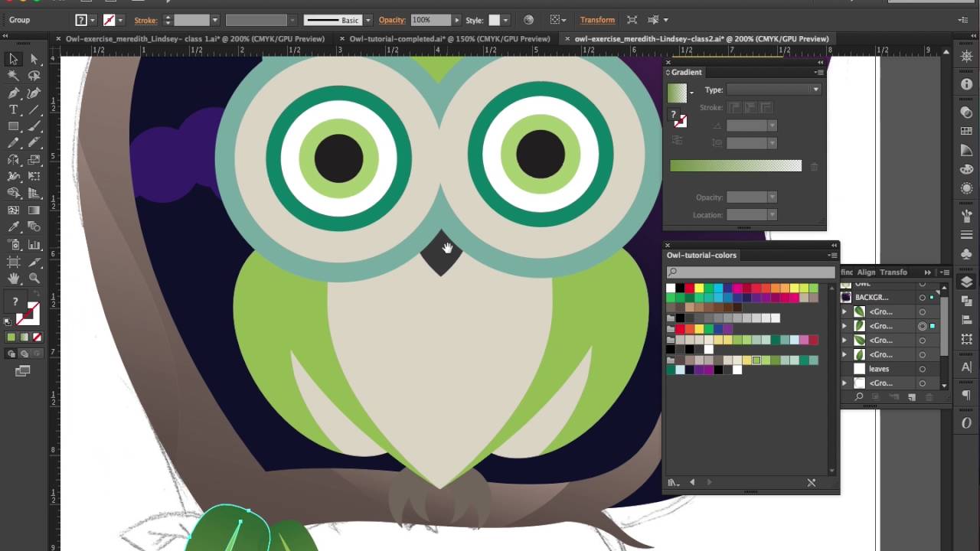Choose the Slice tool
Screen dimensions: 980x551
click(34, 262)
